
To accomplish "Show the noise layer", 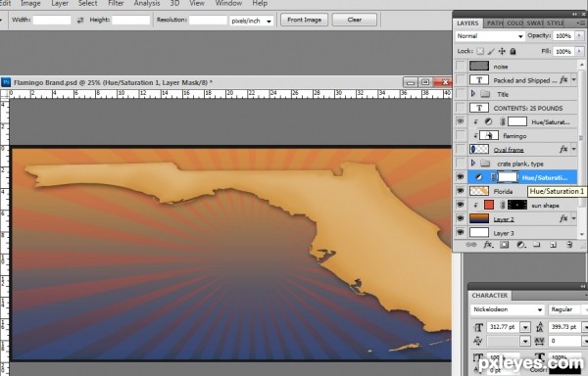I will [461, 67].
